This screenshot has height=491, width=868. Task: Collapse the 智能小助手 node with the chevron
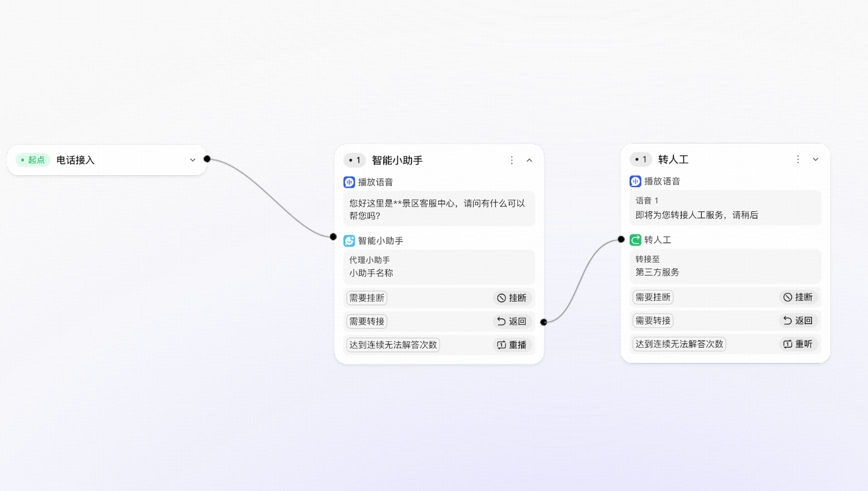pos(530,160)
